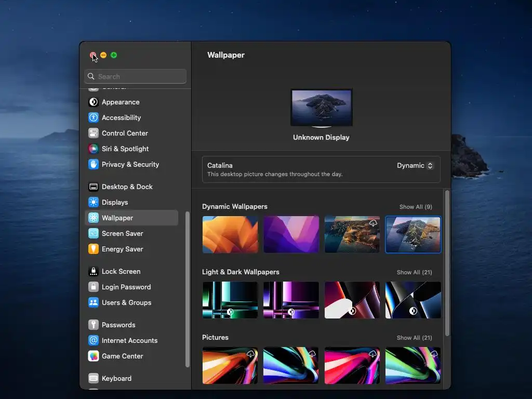Click the sidebar vertical scrollbar
The width and height of the screenshot is (532, 399).
click(x=187, y=289)
